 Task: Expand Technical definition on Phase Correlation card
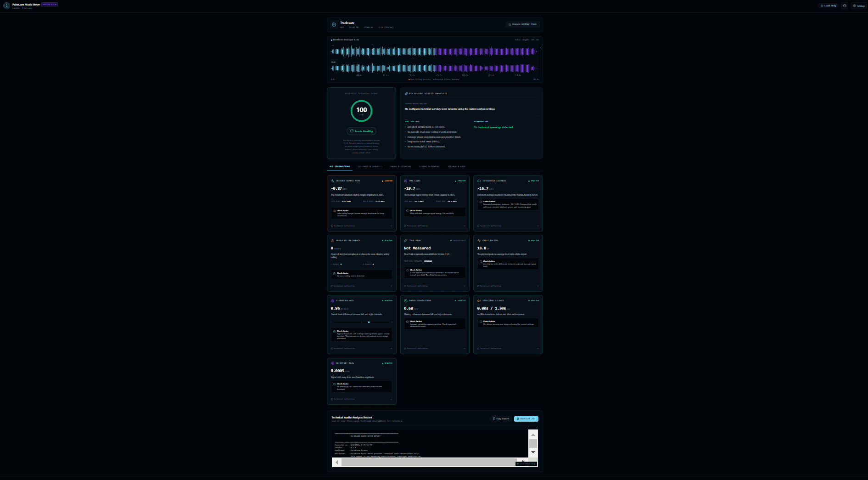coord(435,349)
